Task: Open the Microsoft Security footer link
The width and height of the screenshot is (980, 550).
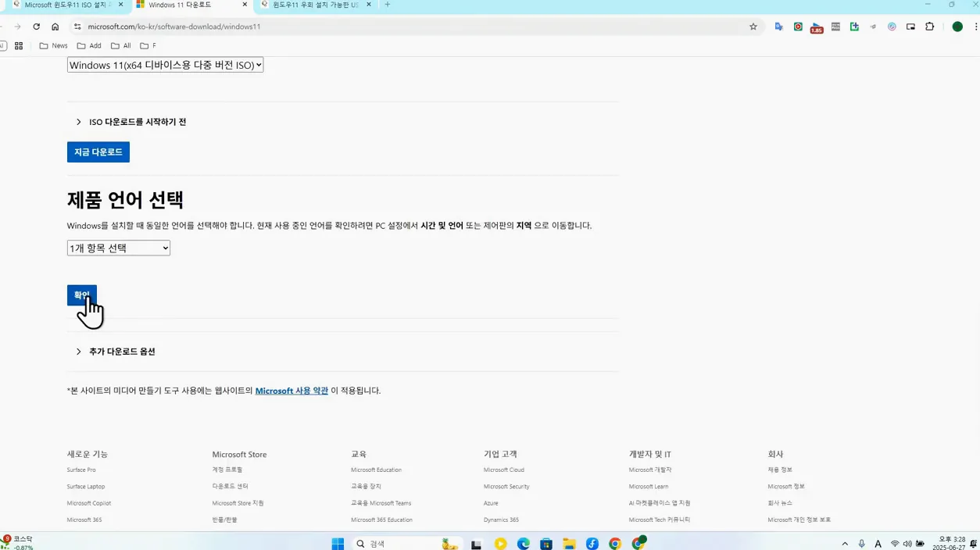Action: coord(506,487)
